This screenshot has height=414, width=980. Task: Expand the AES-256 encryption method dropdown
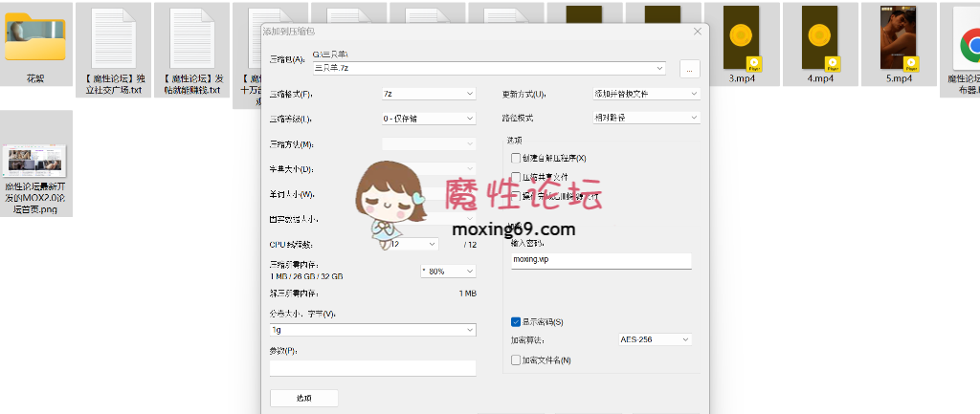(656, 339)
